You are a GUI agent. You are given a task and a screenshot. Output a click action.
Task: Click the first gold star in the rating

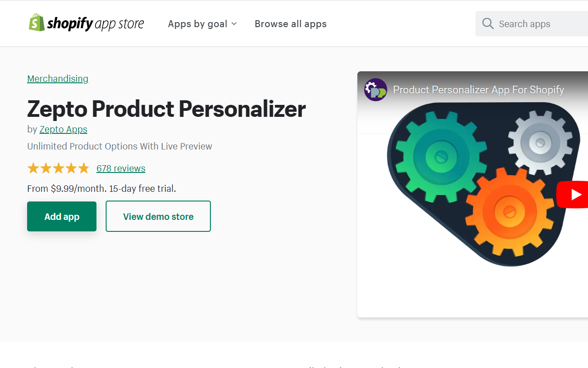click(x=33, y=168)
